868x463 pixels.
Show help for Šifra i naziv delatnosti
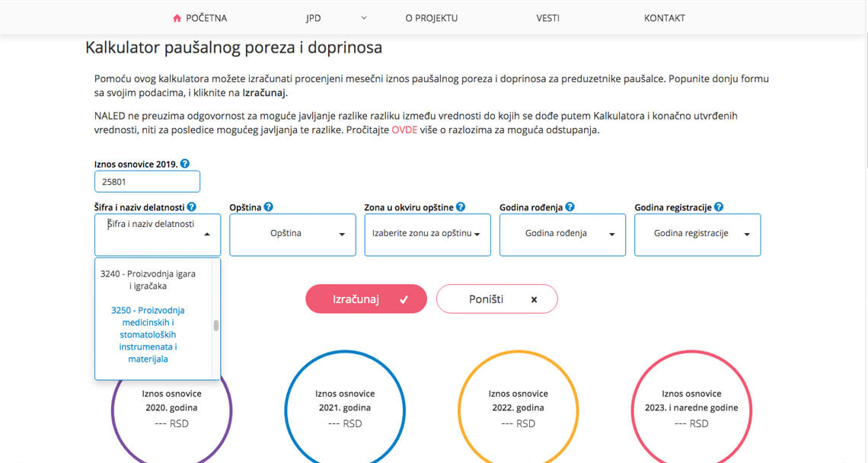pyautogui.click(x=192, y=206)
